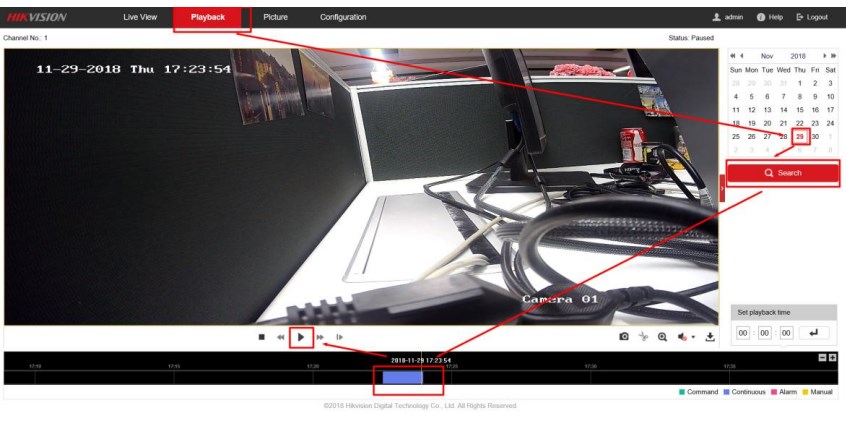The image size is (846, 421).
Task: Go to the previous year in the calendar
Action: click(x=733, y=56)
